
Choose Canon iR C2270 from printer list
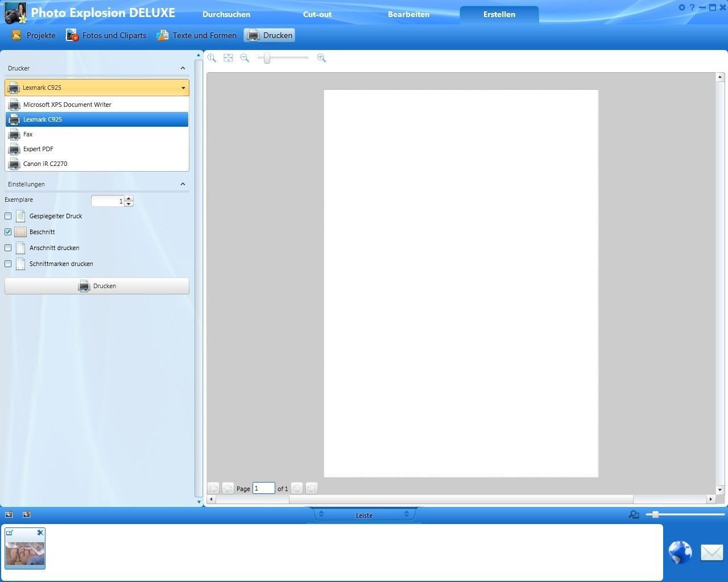coord(45,164)
